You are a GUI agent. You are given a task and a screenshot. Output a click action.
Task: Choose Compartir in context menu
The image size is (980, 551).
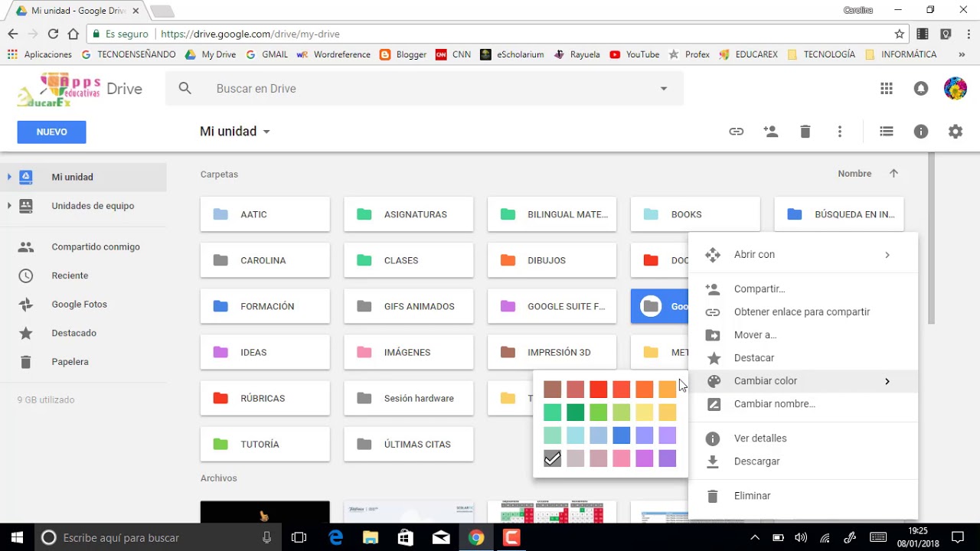(x=803, y=289)
